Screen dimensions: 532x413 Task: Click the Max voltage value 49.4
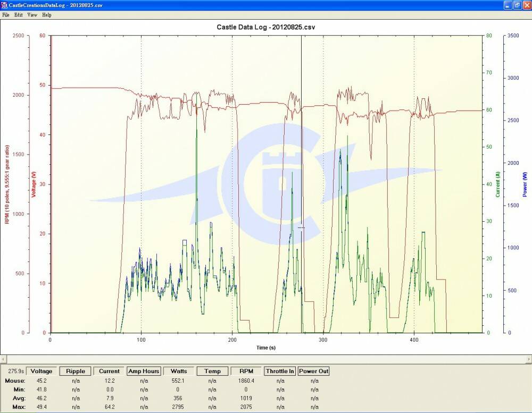coord(41,407)
